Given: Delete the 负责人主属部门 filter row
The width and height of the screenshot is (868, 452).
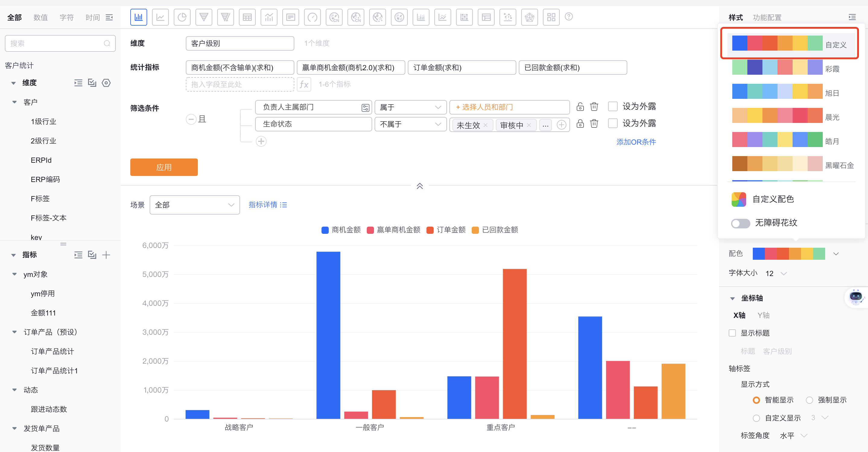Looking at the screenshot, I should pyautogui.click(x=594, y=107).
